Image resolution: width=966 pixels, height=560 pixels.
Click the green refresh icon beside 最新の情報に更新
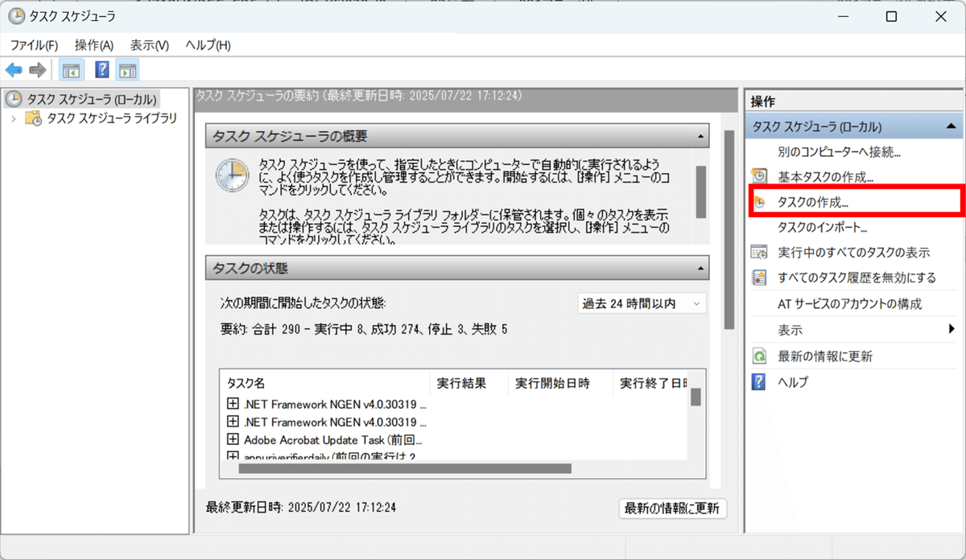click(758, 355)
